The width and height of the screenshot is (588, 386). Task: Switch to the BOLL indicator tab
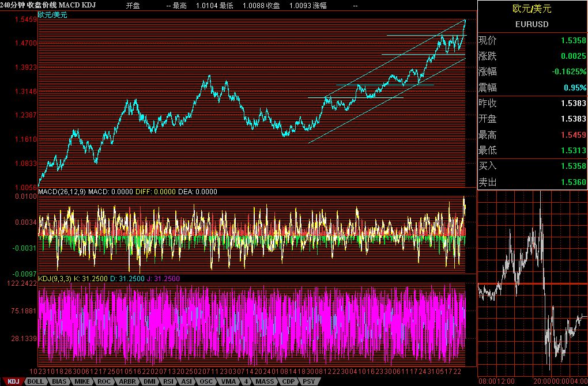click(35, 381)
